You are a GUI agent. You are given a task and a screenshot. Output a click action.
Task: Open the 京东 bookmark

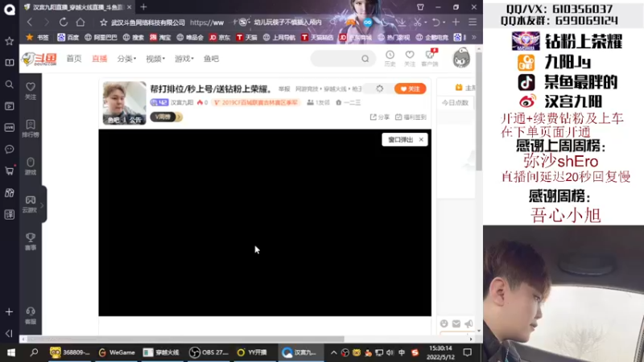point(220,37)
